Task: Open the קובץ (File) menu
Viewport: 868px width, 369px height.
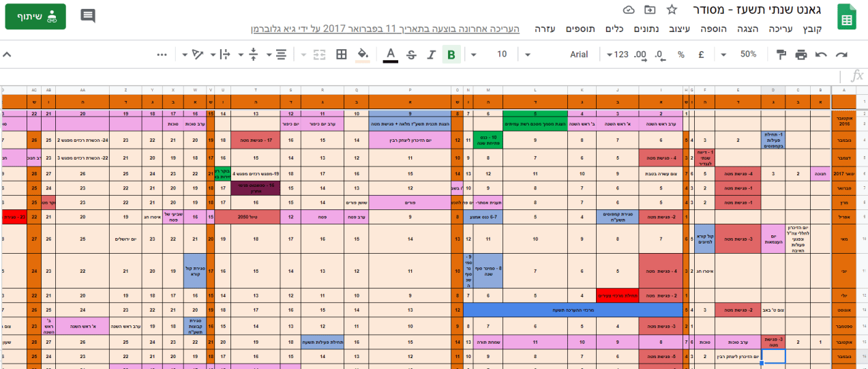Action: [x=811, y=29]
